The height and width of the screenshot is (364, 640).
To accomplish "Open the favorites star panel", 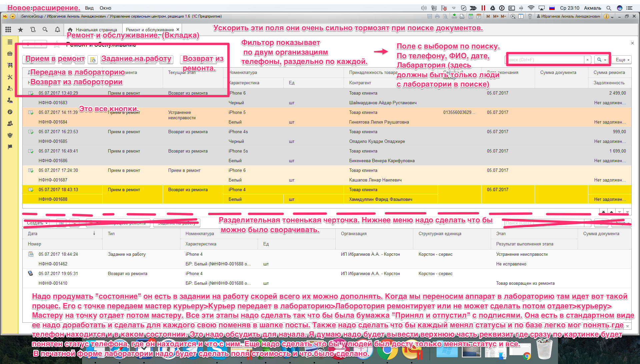I will (20, 30).
